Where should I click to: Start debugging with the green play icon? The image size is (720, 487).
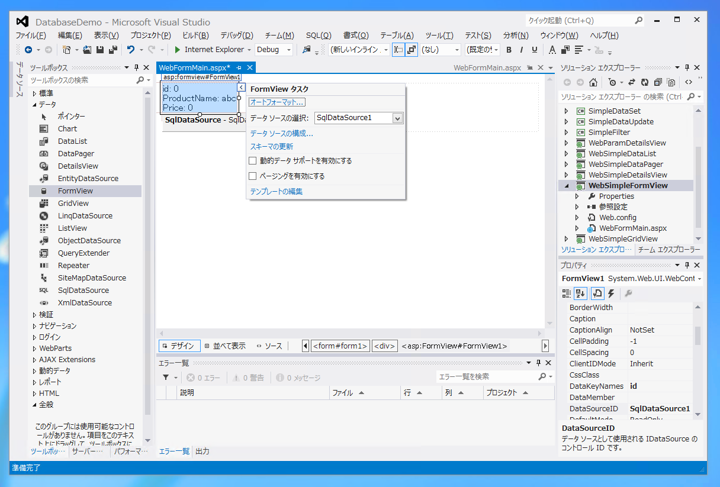tap(177, 50)
